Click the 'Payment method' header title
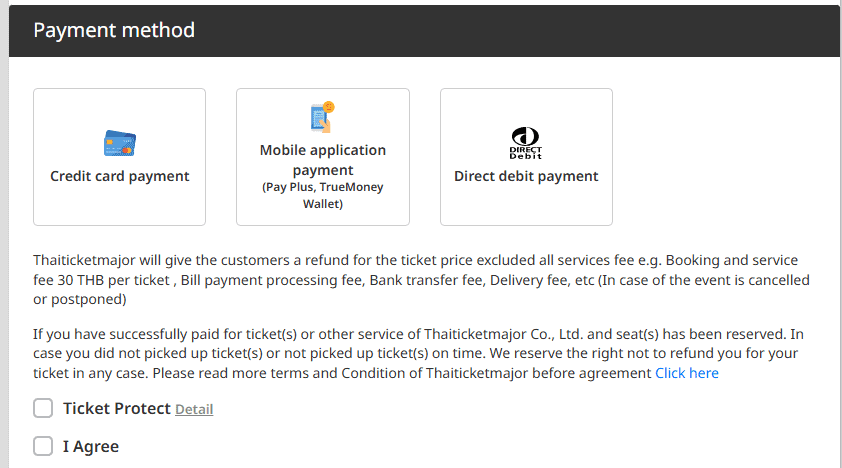This screenshot has width=842, height=468. [x=114, y=30]
